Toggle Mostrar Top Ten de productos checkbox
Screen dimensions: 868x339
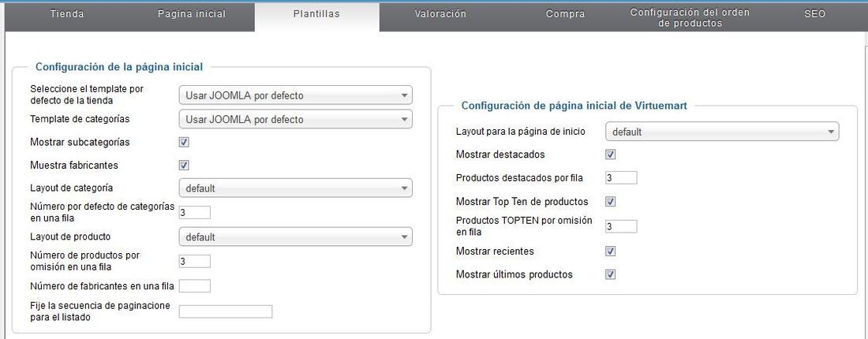tap(611, 202)
